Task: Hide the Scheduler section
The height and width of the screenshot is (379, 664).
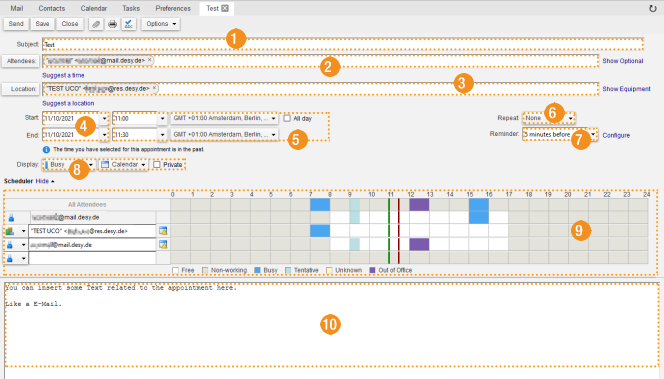Action: pos(44,181)
